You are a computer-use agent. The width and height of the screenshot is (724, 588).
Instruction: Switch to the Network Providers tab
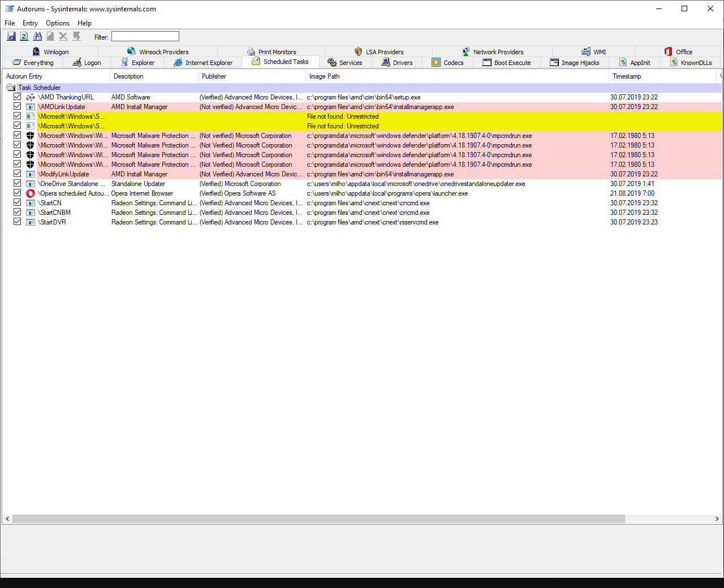[493, 51]
